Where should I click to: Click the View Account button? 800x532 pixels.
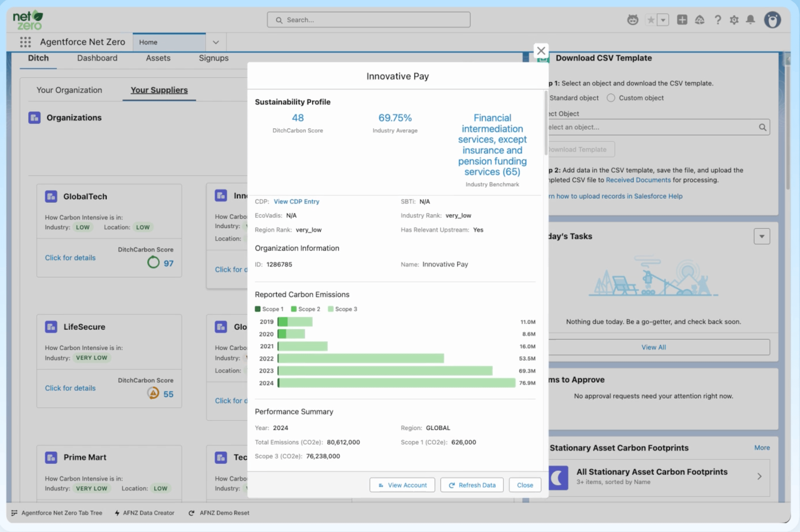coord(402,485)
